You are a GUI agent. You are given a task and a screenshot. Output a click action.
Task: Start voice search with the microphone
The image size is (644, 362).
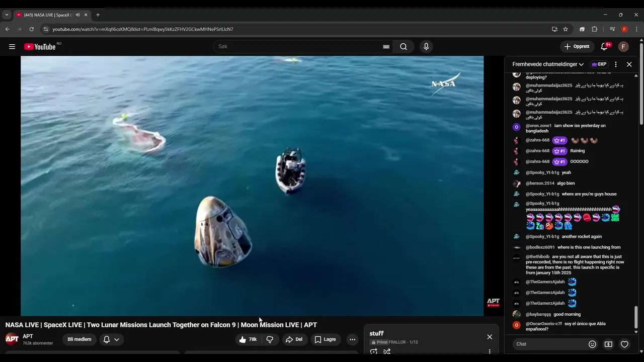pos(426,47)
